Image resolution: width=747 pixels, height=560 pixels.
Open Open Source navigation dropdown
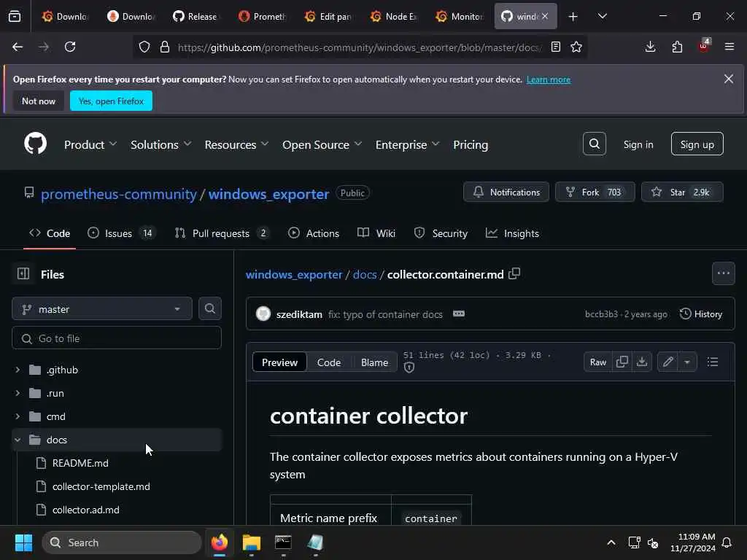[322, 144]
